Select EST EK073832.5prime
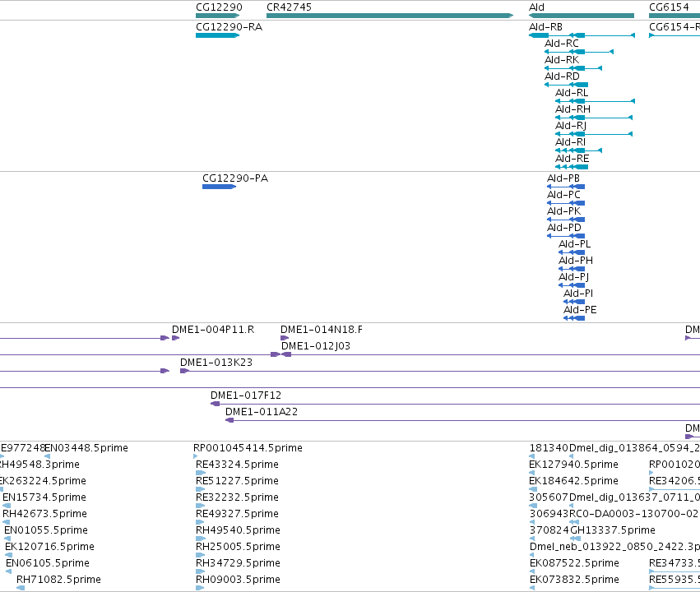The image size is (700, 592). (531, 588)
